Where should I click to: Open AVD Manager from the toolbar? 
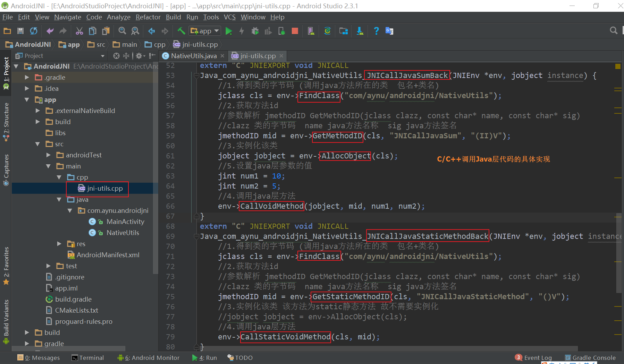click(311, 31)
